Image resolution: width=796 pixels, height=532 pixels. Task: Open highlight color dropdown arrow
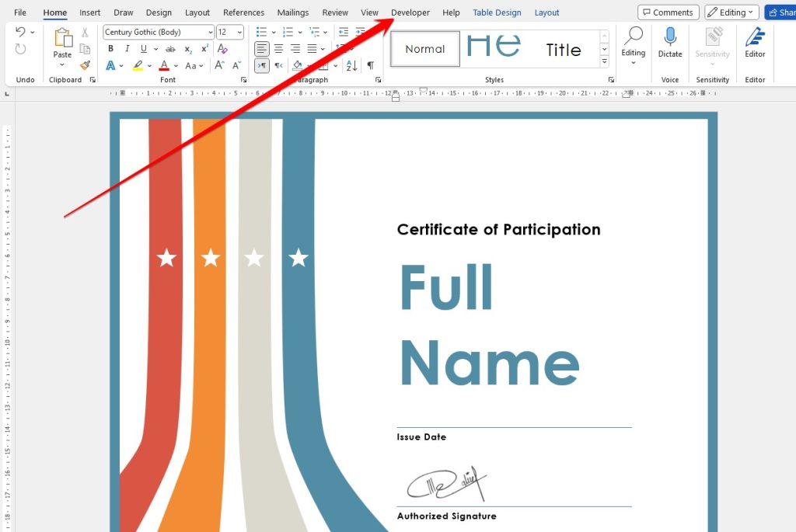[x=149, y=66]
